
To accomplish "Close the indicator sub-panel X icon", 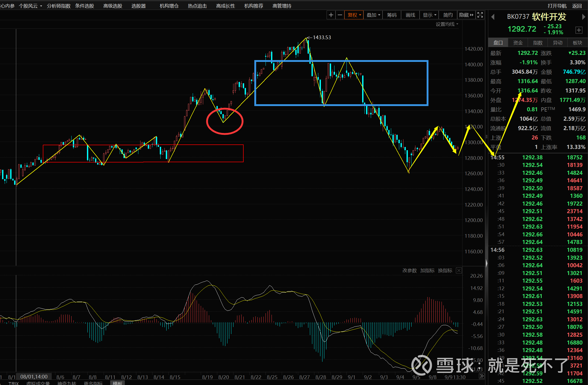I will [459, 271].
